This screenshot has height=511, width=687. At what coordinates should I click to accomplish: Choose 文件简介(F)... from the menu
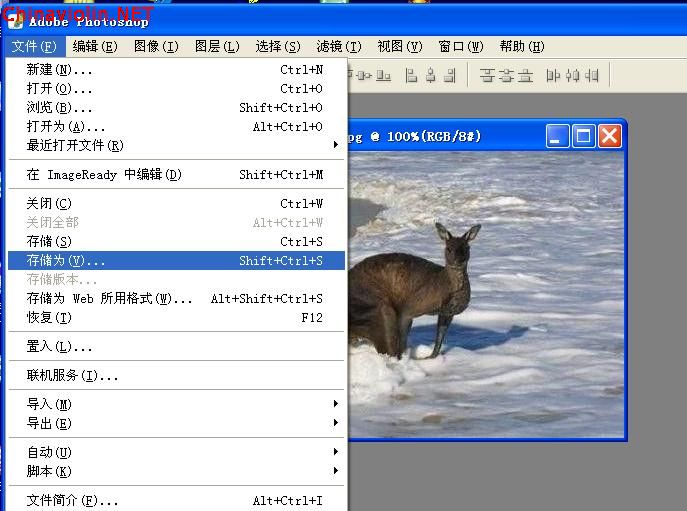(176, 500)
